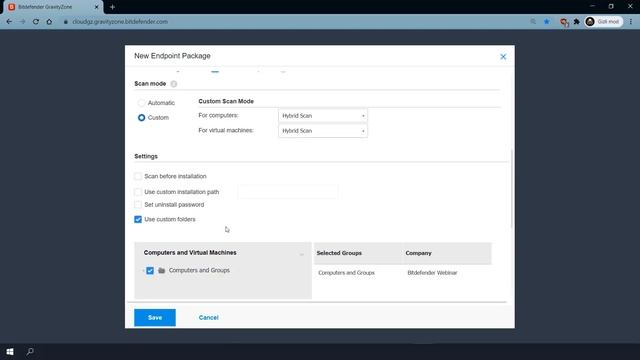Go back in the browser
The width and height of the screenshot is (640, 360).
point(9,22)
